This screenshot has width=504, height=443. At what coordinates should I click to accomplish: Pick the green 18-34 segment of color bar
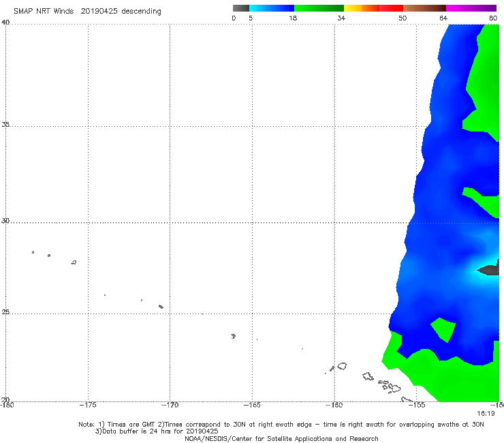click(319, 8)
